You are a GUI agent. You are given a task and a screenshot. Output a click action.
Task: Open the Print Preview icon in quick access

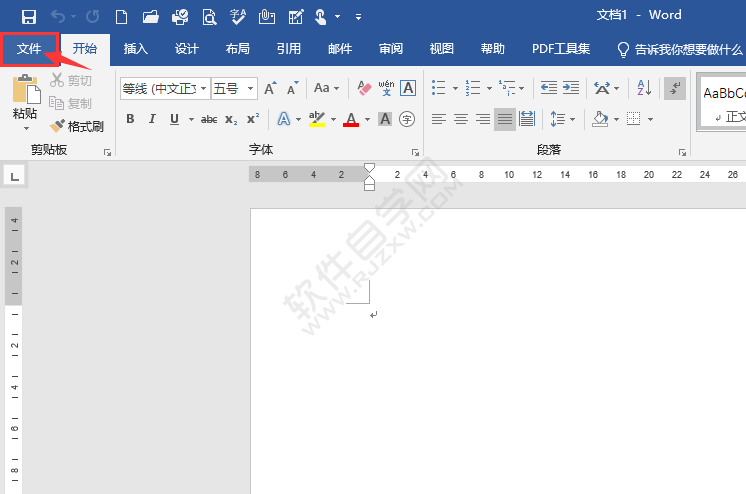[x=209, y=16]
